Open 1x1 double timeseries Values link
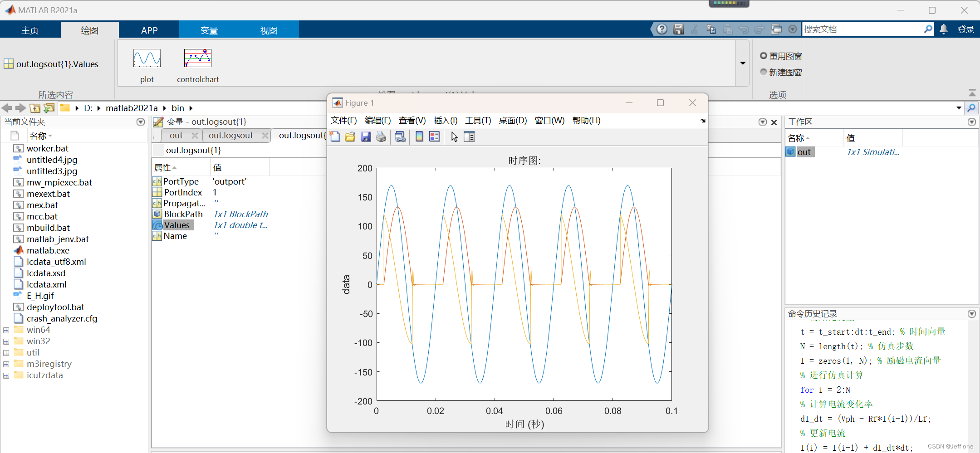 tap(240, 225)
